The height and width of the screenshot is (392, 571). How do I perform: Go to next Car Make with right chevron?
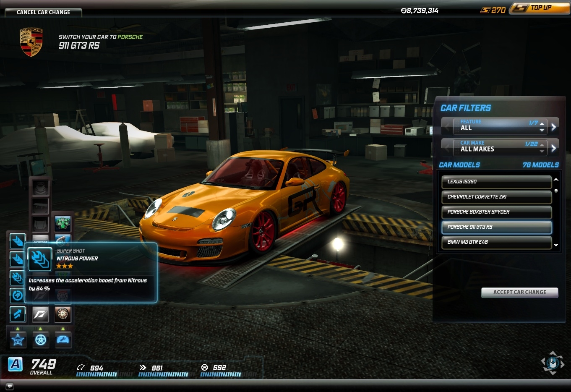(554, 148)
